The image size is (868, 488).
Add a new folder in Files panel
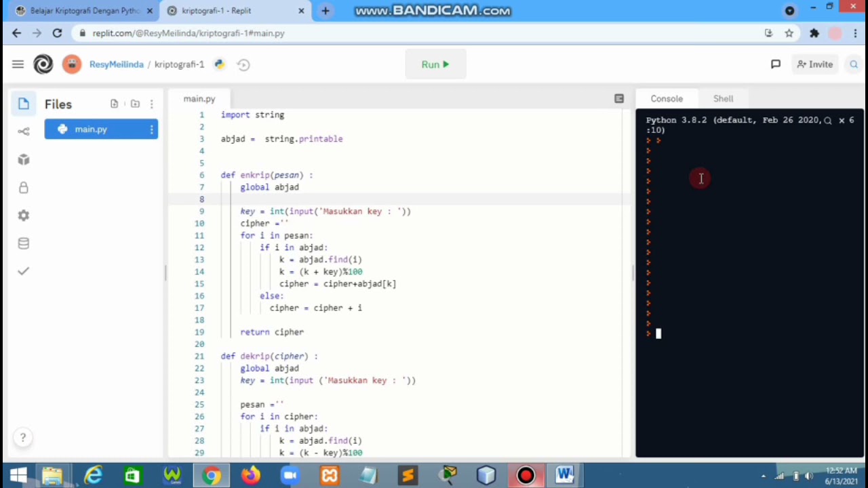[x=135, y=104]
